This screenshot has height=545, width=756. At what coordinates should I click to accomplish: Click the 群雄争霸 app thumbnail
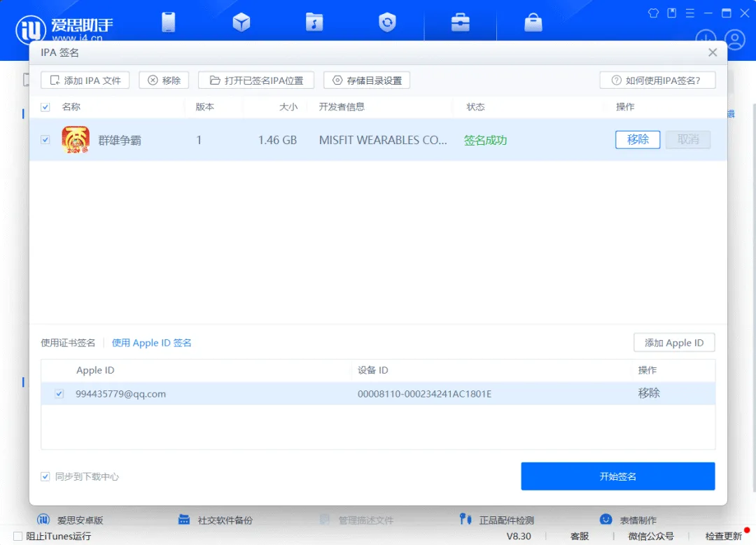coord(76,139)
